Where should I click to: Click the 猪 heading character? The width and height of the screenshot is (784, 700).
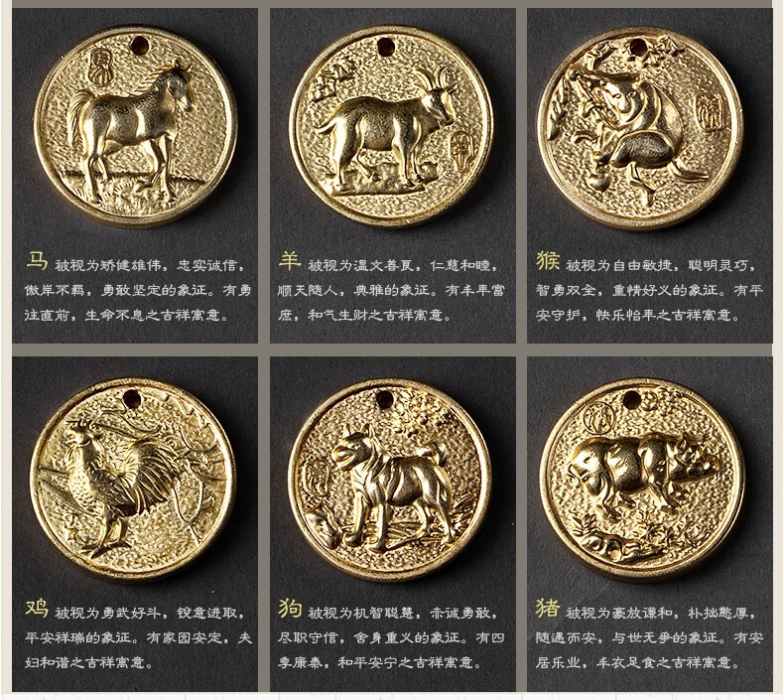[548, 609]
